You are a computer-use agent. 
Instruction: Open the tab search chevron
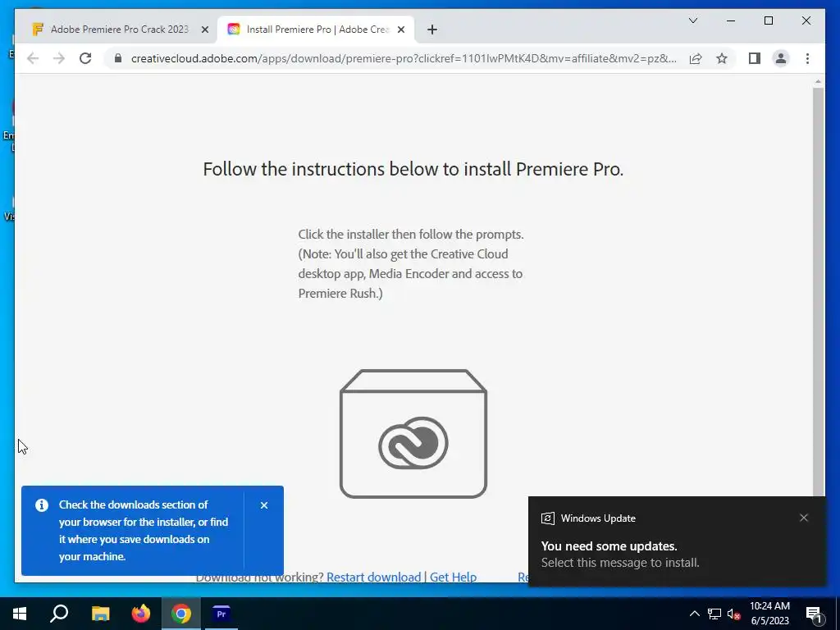pos(692,21)
